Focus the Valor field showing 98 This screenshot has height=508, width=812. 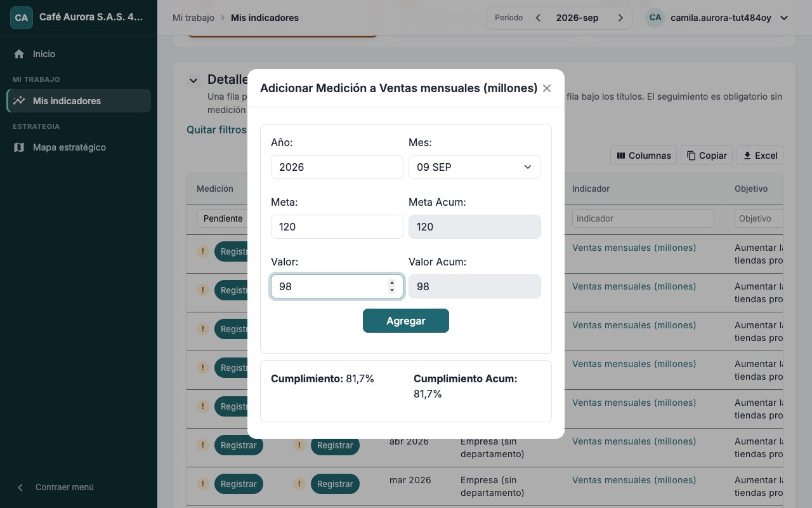(x=337, y=286)
